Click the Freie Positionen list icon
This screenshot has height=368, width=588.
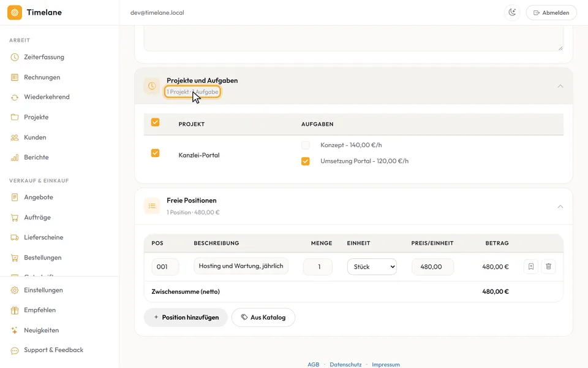point(152,206)
